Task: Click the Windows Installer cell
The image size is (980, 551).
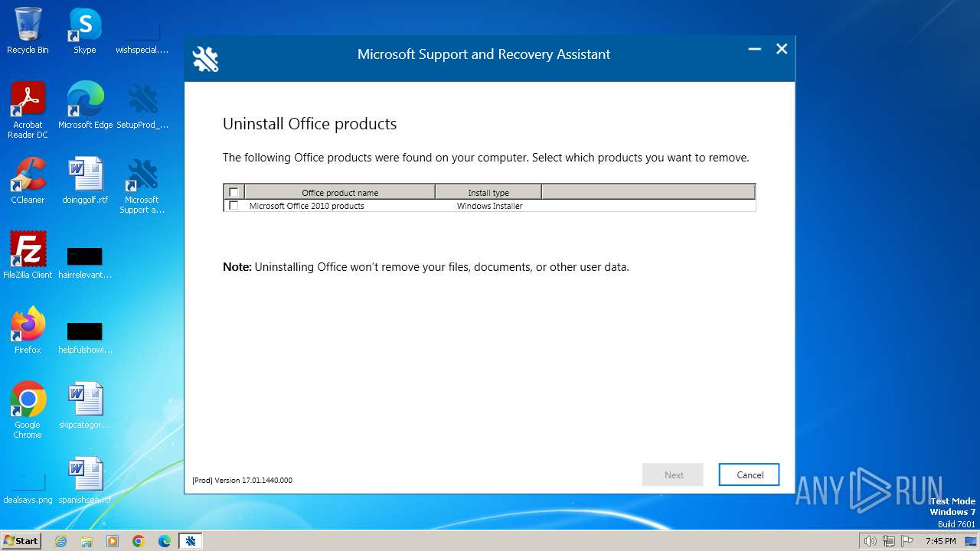Action: (x=489, y=206)
